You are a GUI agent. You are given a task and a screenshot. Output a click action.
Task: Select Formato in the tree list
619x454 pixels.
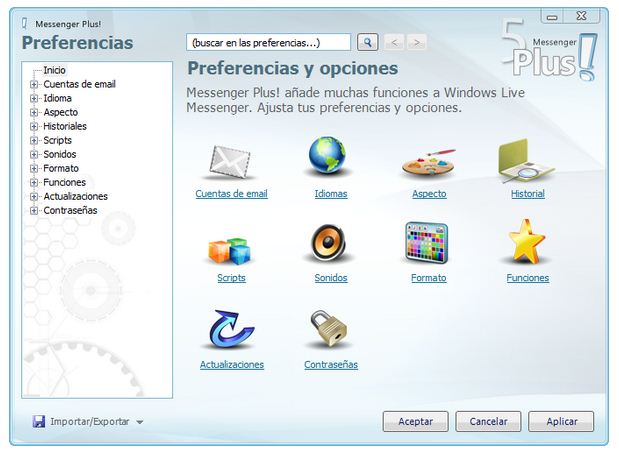coord(61,169)
